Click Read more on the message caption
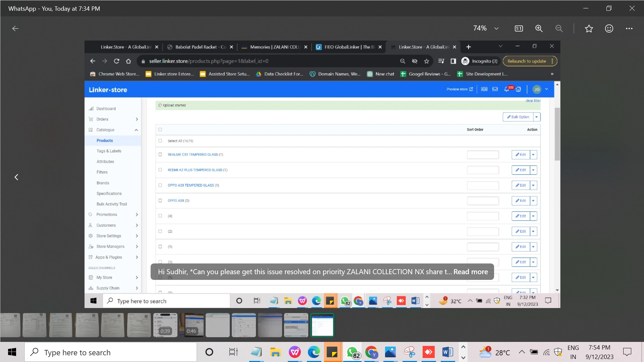 tap(471, 272)
